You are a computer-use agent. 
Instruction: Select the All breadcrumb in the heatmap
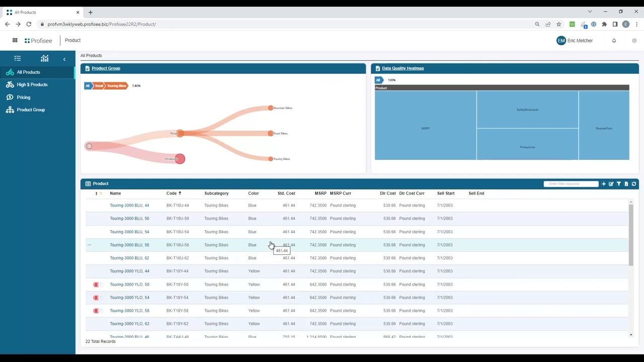coord(378,80)
